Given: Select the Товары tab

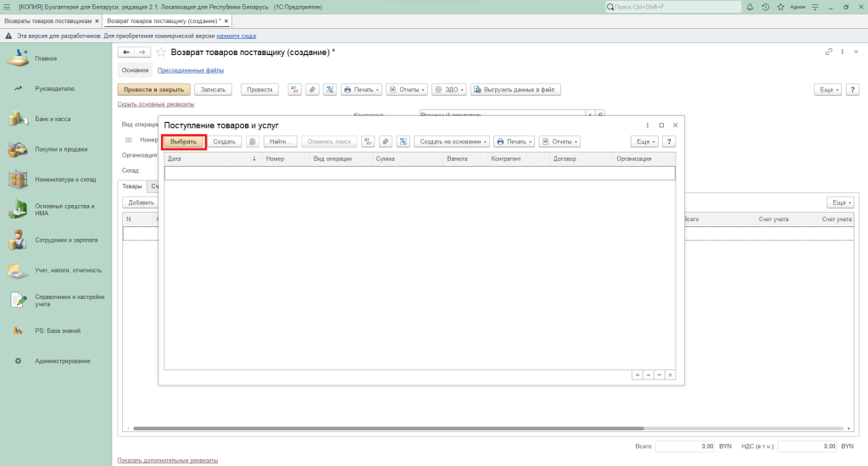Looking at the screenshot, I should click(132, 186).
